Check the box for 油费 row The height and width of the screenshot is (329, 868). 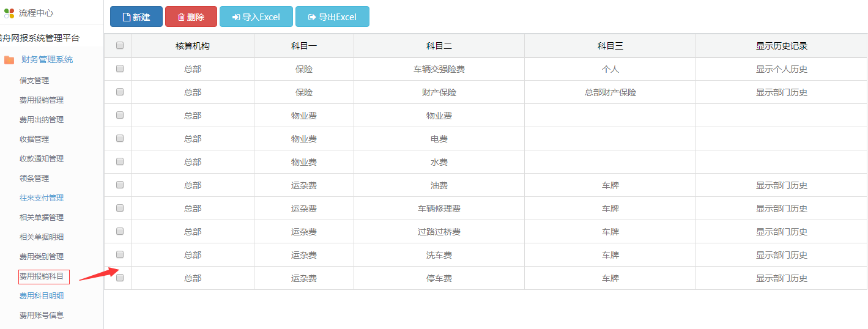coord(120,185)
